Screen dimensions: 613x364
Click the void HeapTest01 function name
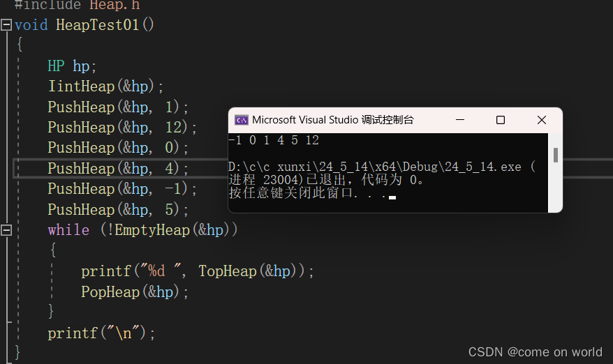tap(97, 25)
